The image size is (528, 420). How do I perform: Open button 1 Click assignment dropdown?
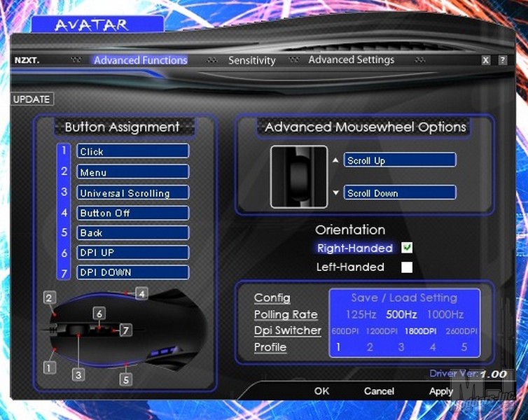point(132,151)
